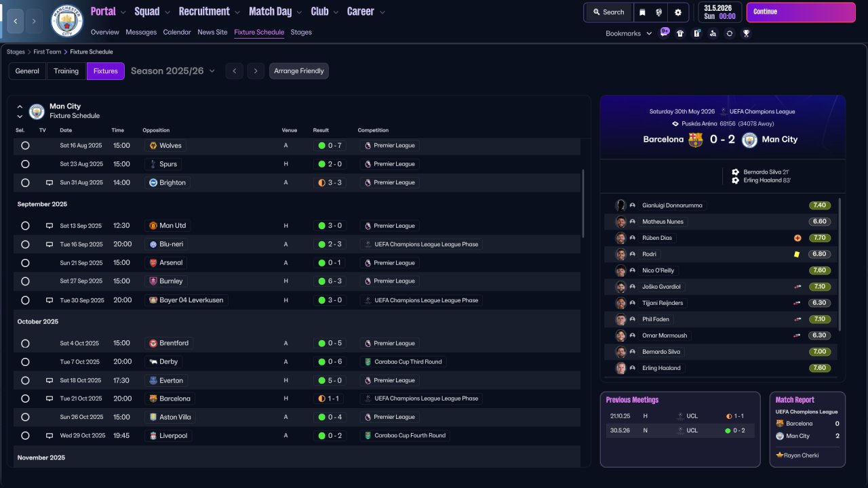Click the Barcelona crest in the match header

pyautogui.click(x=695, y=140)
